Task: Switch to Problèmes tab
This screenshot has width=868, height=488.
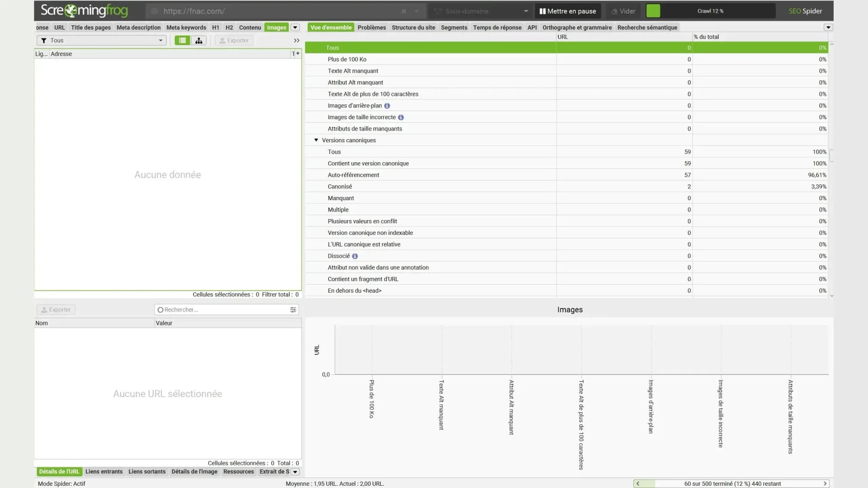Action: click(372, 27)
